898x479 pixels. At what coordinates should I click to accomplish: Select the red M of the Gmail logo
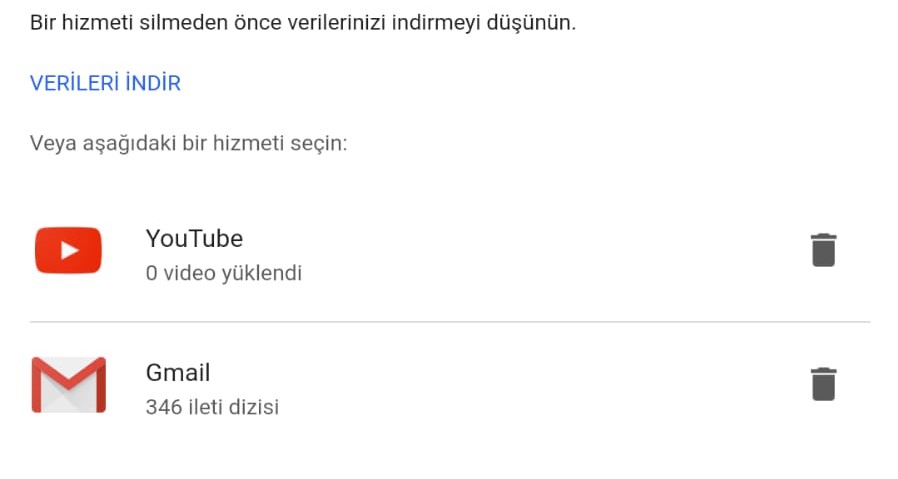coord(69,381)
